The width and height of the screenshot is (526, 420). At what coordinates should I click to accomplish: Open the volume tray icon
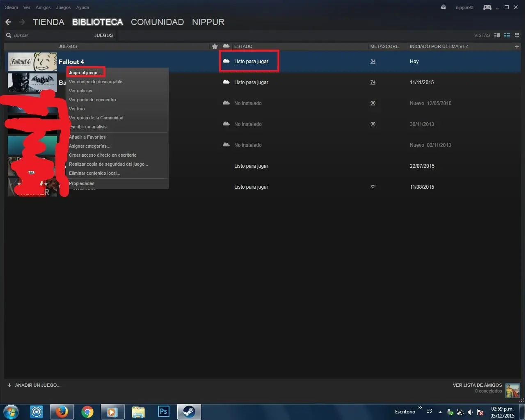[x=470, y=412]
